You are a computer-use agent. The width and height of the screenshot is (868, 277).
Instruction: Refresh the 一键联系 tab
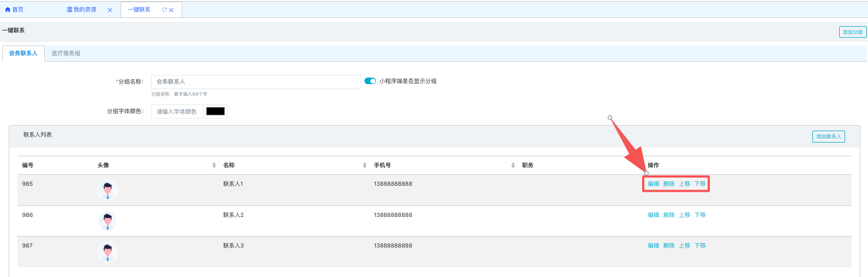(164, 10)
